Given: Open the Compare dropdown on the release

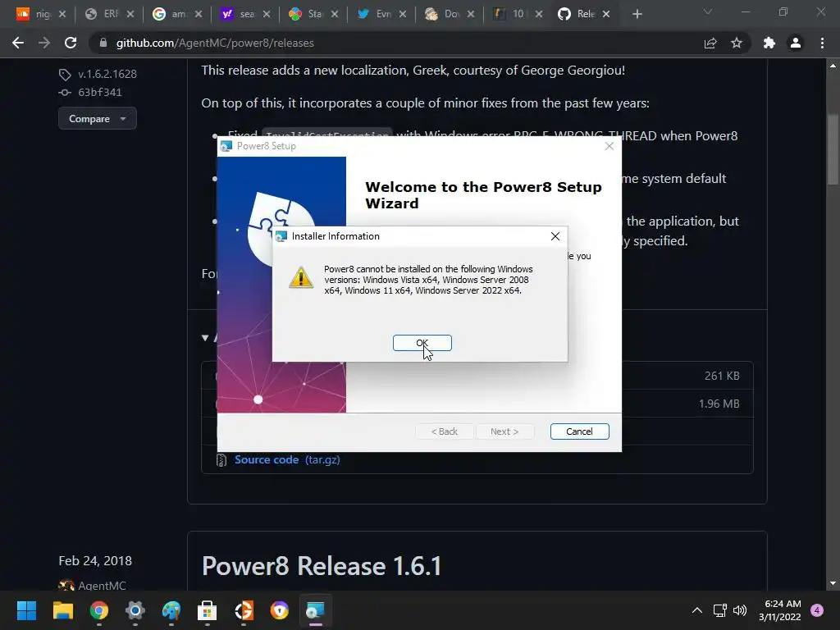Looking at the screenshot, I should click(x=97, y=118).
